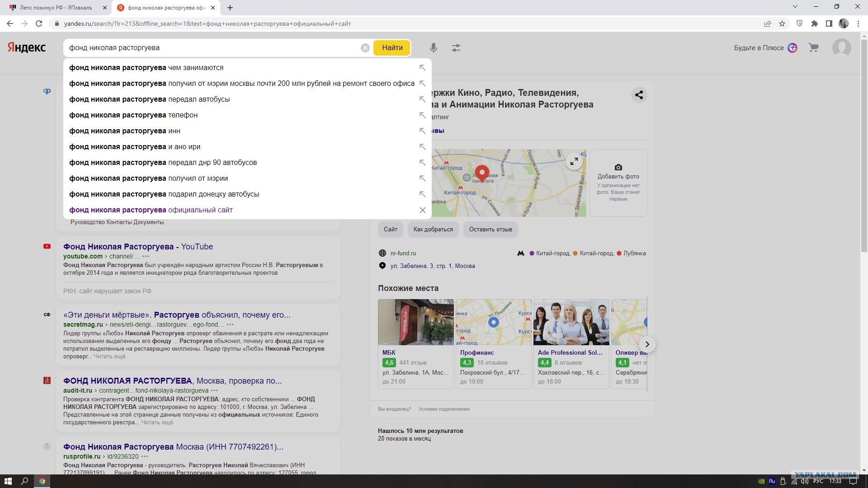
Task: Open a new browser tab
Action: pyautogui.click(x=230, y=8)
